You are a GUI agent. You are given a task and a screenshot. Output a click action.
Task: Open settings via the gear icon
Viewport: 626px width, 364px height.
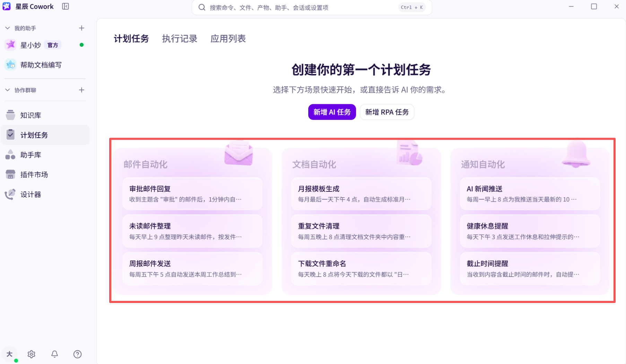pos(32,354)
